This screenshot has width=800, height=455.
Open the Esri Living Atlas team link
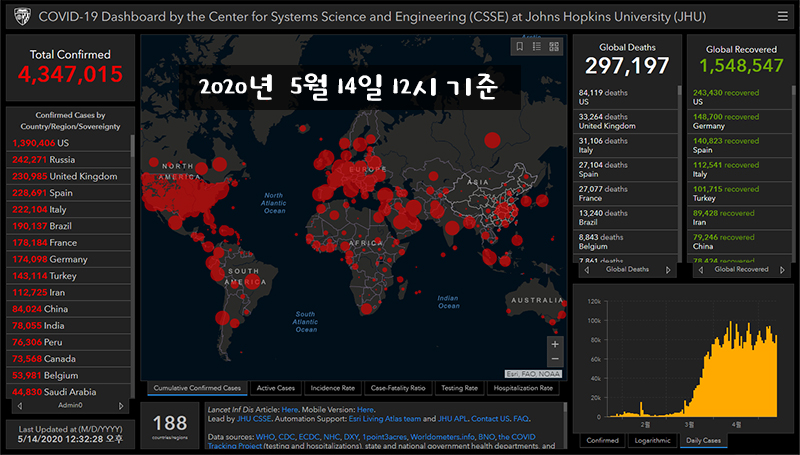click(x=385, y=419)
